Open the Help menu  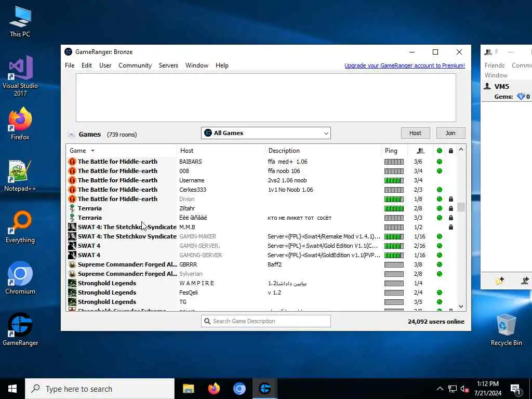pyautogui.click(x=222, y=65)
